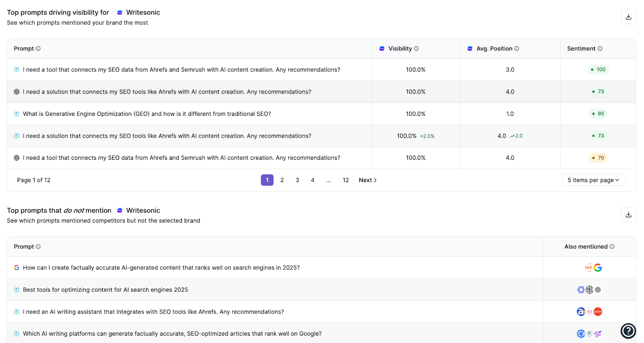The width and height of the screenshot is (644, 343).
Task: Click info icon next to Also mentioned header
Action: pyautogui.click(x=612, y=246)
